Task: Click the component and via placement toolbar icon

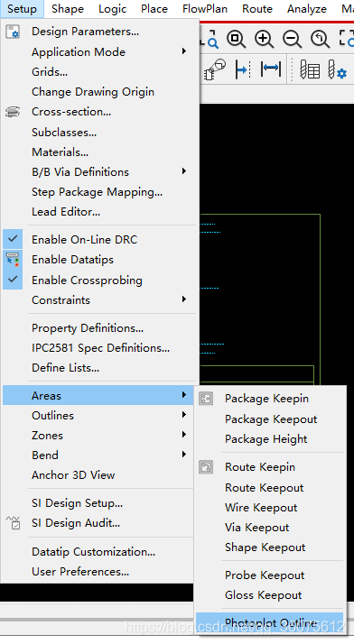Action: click(215, 69)
